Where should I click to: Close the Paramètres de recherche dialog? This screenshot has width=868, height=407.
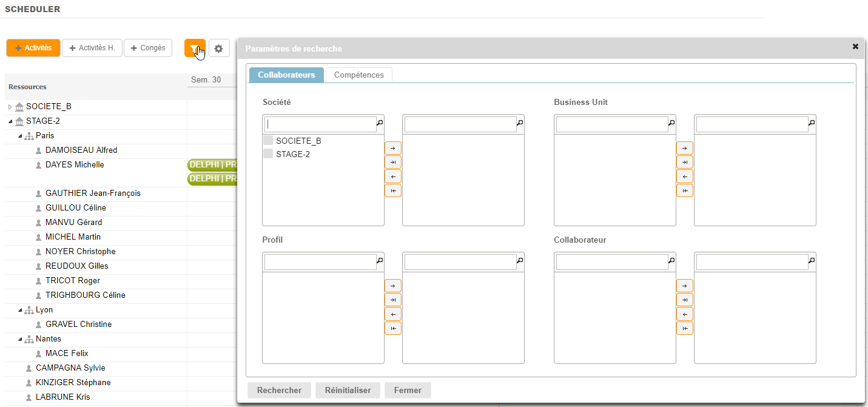tap(855, 47)
